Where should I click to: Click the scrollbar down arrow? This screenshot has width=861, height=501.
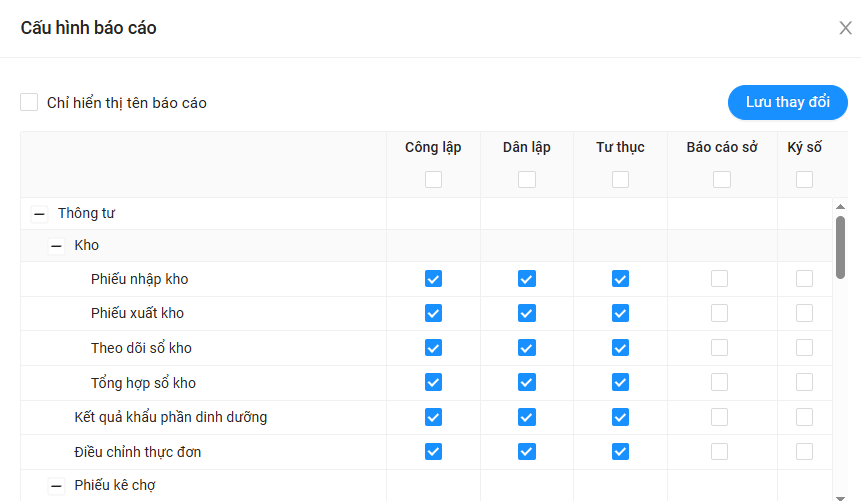(841, 494)
